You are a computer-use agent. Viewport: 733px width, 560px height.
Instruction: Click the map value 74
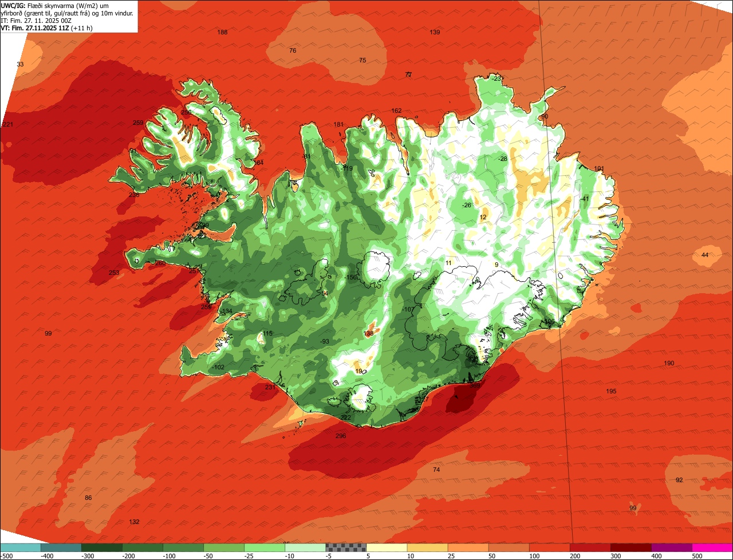(436, 470)
